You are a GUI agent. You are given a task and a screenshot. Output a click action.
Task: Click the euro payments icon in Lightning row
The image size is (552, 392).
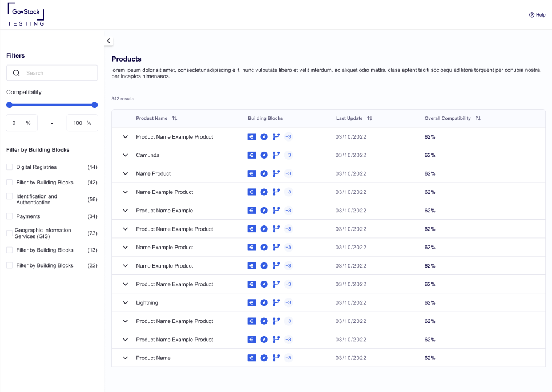(251, 302)
